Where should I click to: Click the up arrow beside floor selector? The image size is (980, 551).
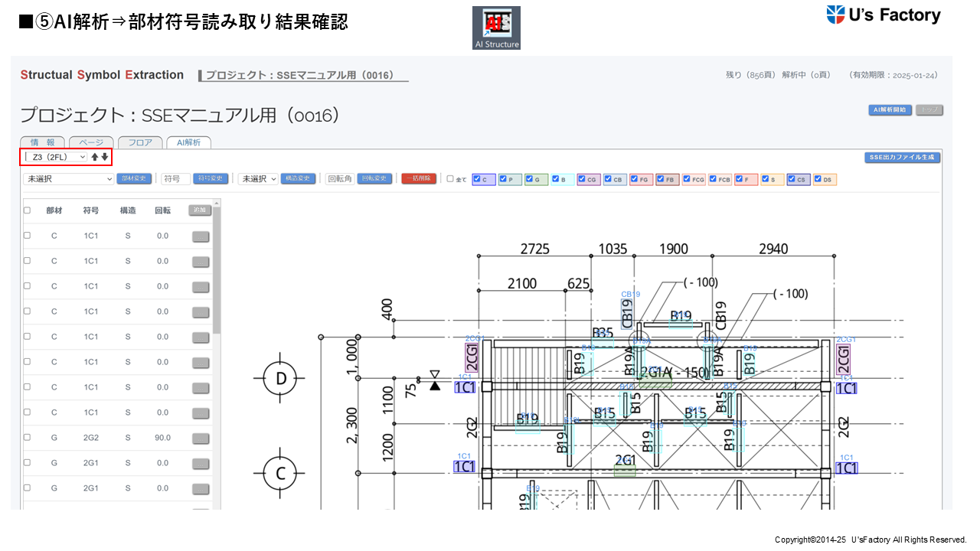[x=95, y=157]
